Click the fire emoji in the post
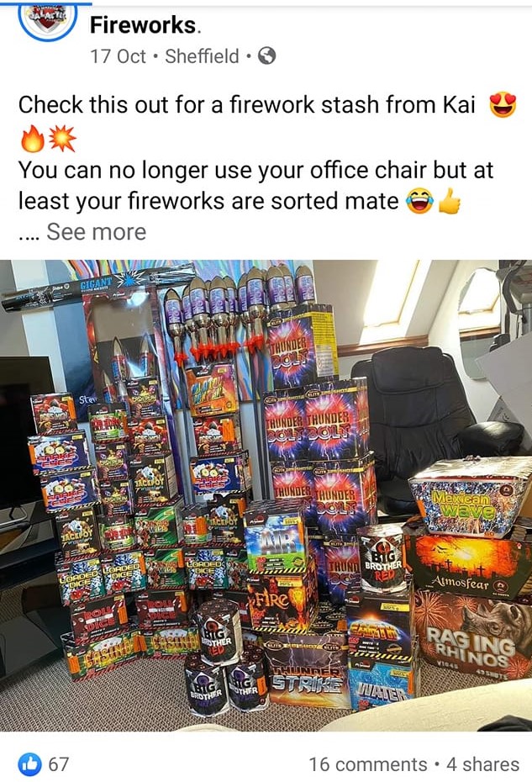The width and height of the screenshot is (532, 782). (x=32, y=139)
